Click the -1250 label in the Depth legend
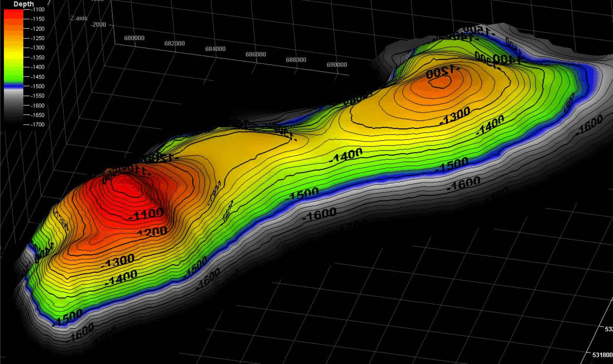 [x=38, y=38]
